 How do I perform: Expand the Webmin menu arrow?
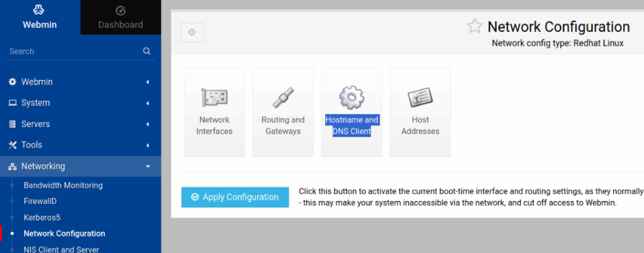147,82
